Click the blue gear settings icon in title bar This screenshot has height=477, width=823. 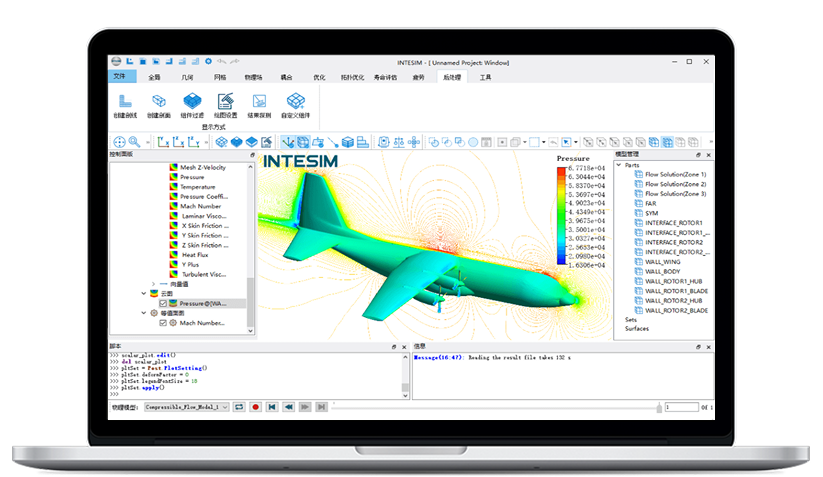pyautogui.click(x=208, y=61)
